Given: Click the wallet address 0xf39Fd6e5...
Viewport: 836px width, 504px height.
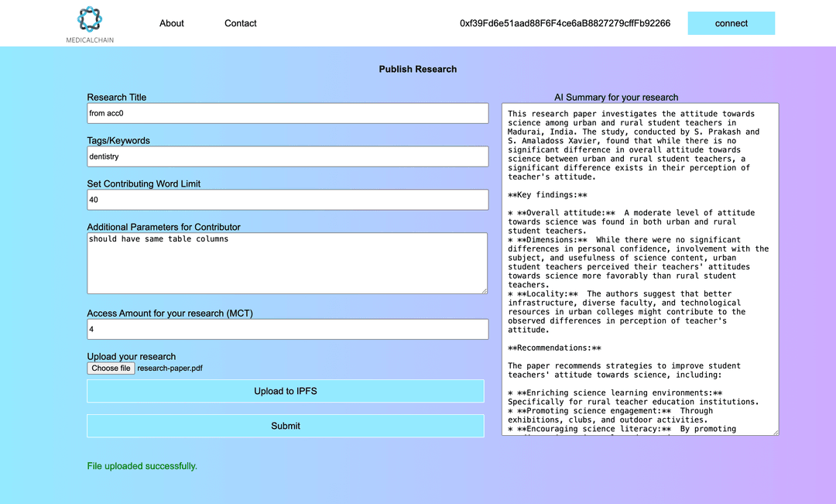Looking at the screenshot, I should coord(565,23).
